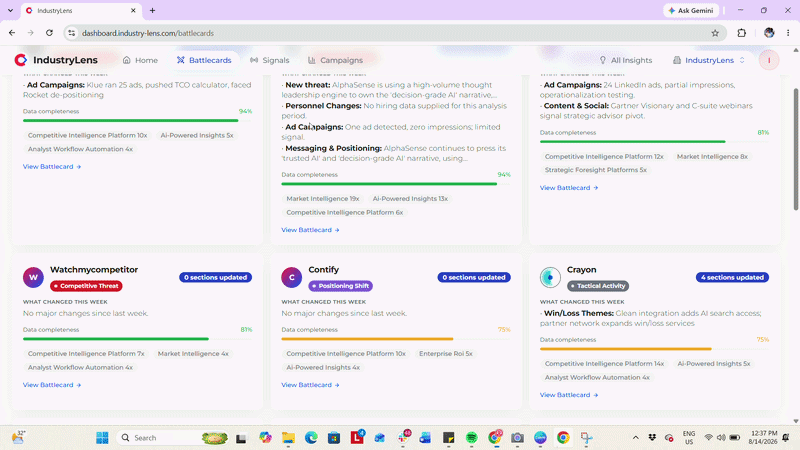Open the weather widget in taskbar

point(18,438)
